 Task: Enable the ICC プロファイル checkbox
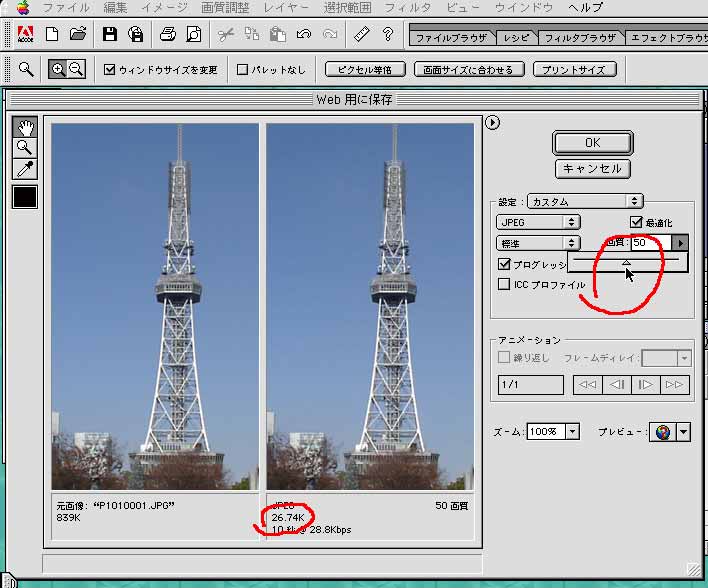[505, 284]
